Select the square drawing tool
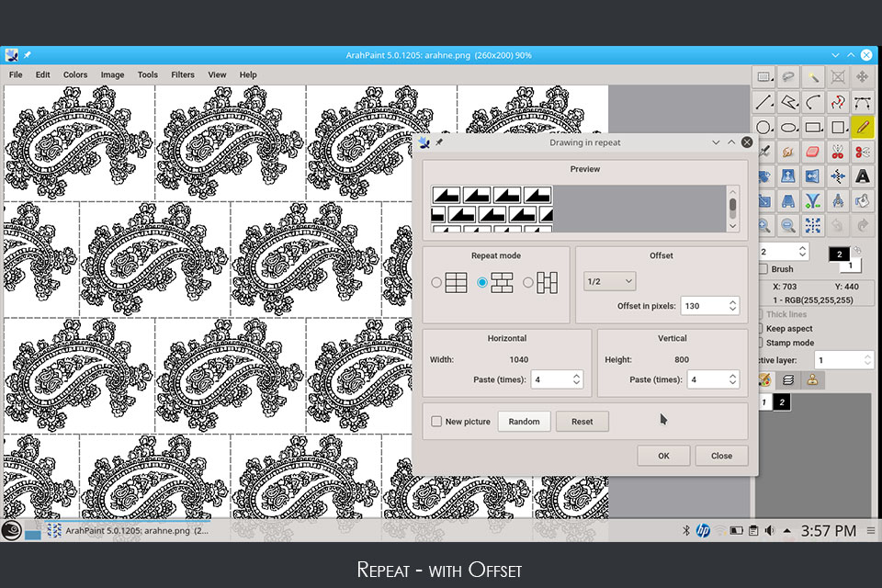Screen dimensions: 882x588 coord(838,127)
